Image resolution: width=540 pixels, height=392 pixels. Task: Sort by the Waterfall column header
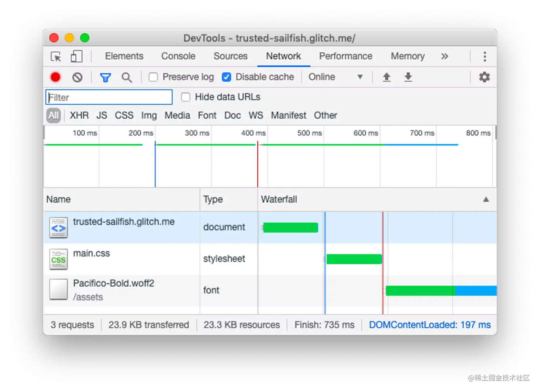click(x=377, y=199)
